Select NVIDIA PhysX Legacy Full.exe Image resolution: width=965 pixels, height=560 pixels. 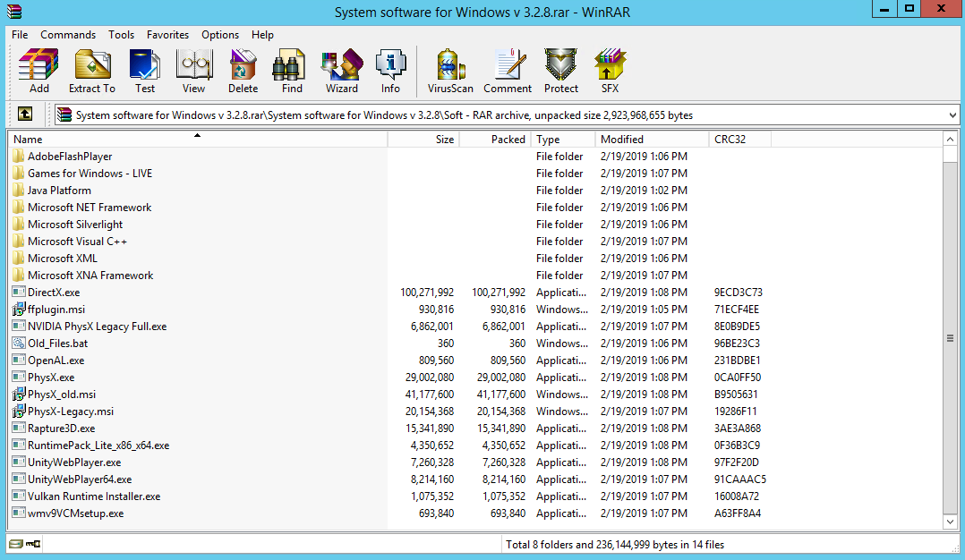[98, 327]
